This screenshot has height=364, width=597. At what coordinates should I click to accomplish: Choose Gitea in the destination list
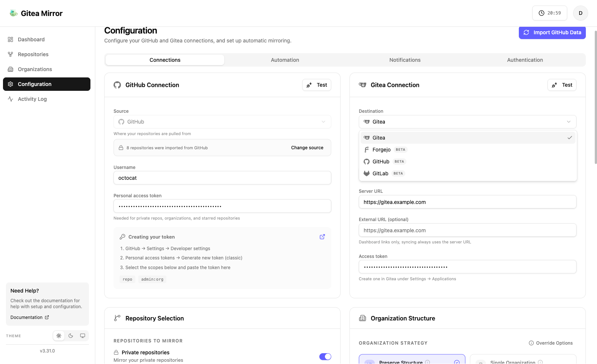point(468,138)
